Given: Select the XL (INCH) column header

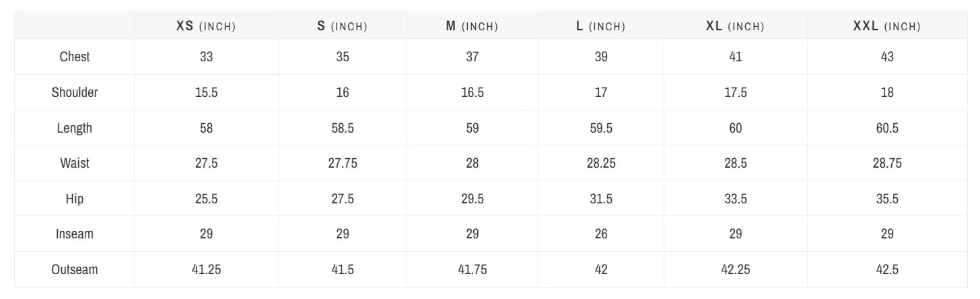Looking at the screenshot, I should [x=735, y=26].
